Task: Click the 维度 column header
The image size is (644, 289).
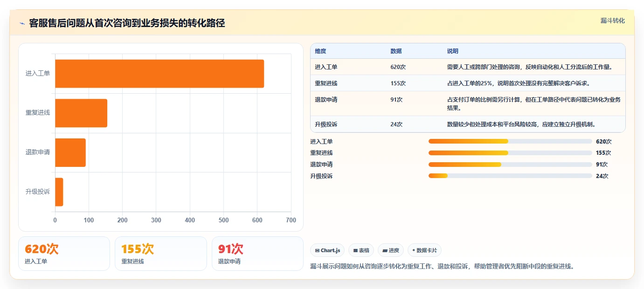Action: [321, 51]
